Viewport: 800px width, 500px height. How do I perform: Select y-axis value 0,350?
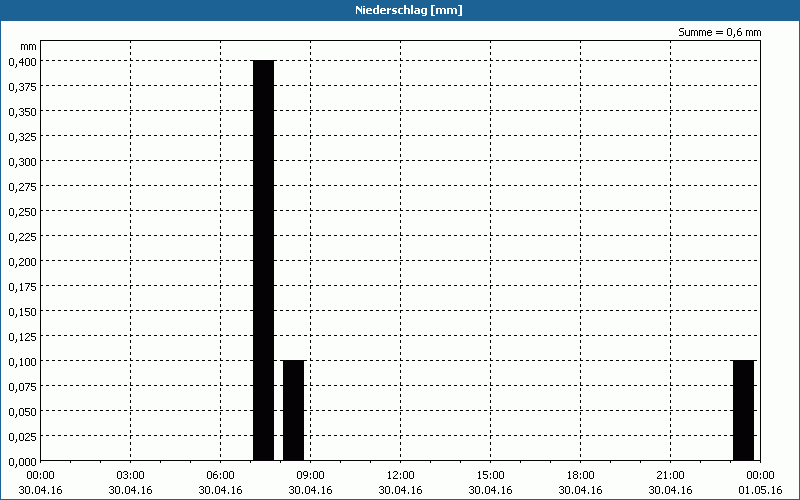22,112
